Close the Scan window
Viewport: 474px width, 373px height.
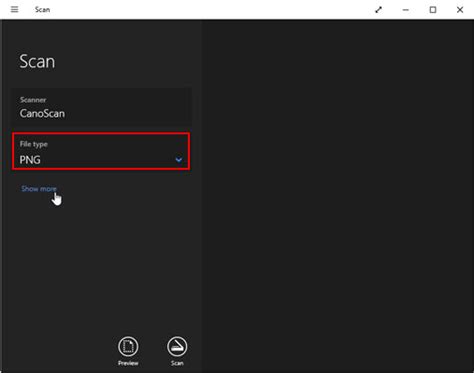click(x=460, y=10)
